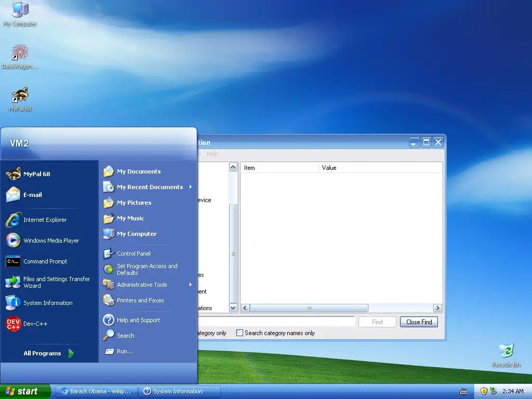Expand the Administrative Tools submenu
Viewport: 532px width, 399px height.
pos(148,285)
